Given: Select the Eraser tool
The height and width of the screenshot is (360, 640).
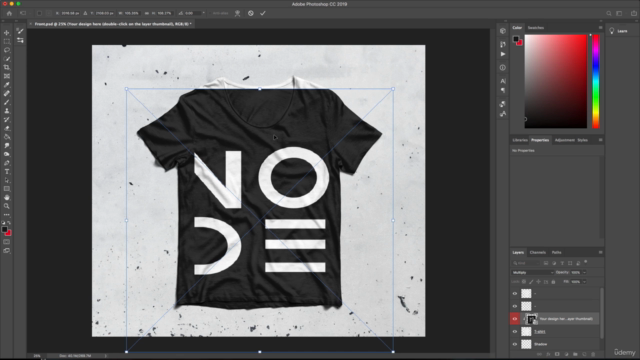Looking at the screenshot, I should (x=7, y=128).
